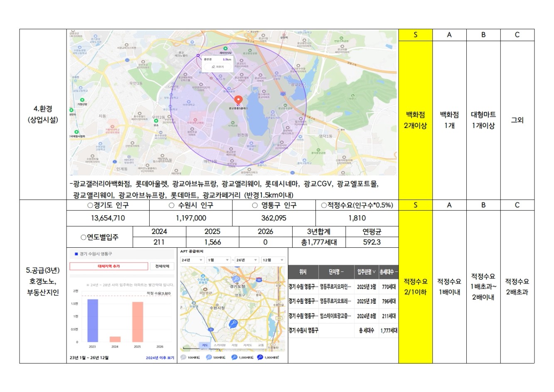Click the 100세대 legend icon
Screen dimensions: 554x392
(184, 357)
